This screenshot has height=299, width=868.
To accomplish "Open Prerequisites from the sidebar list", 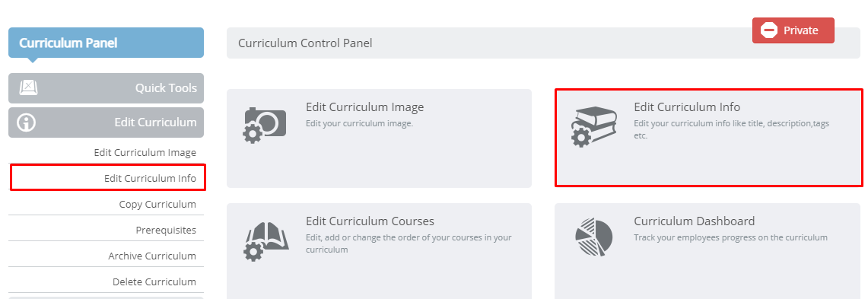I will pos(166,230).
